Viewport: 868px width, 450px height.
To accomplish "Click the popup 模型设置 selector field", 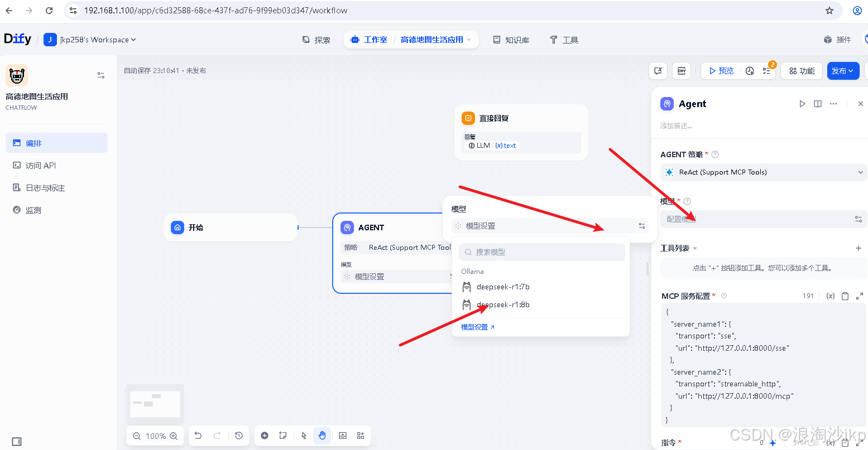I will (x=550, y=226).
